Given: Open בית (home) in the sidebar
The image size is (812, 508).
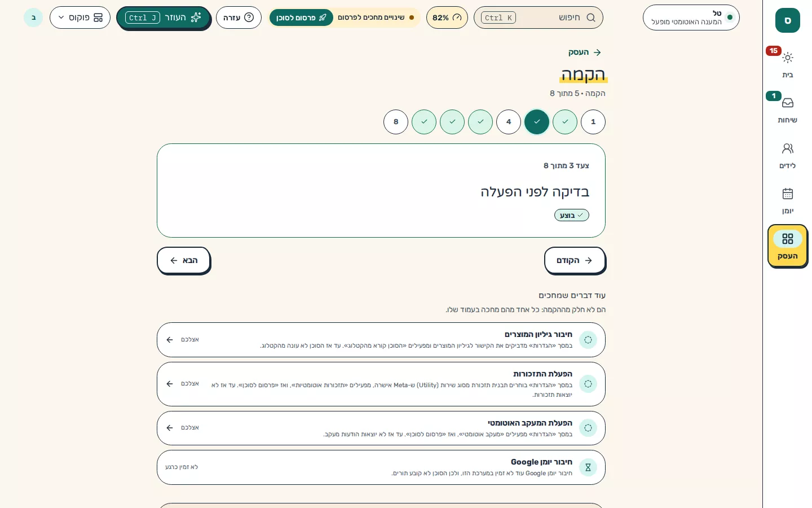Looking at the screenshot, I should coord(787,64).
